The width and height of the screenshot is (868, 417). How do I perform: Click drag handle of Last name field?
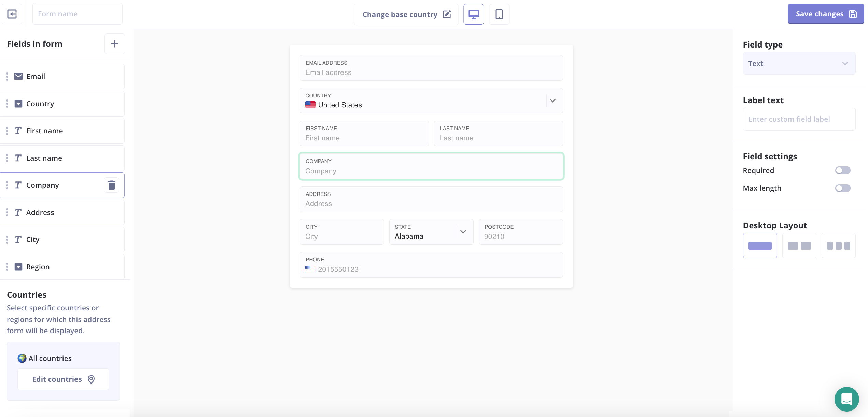click(7, 158)
